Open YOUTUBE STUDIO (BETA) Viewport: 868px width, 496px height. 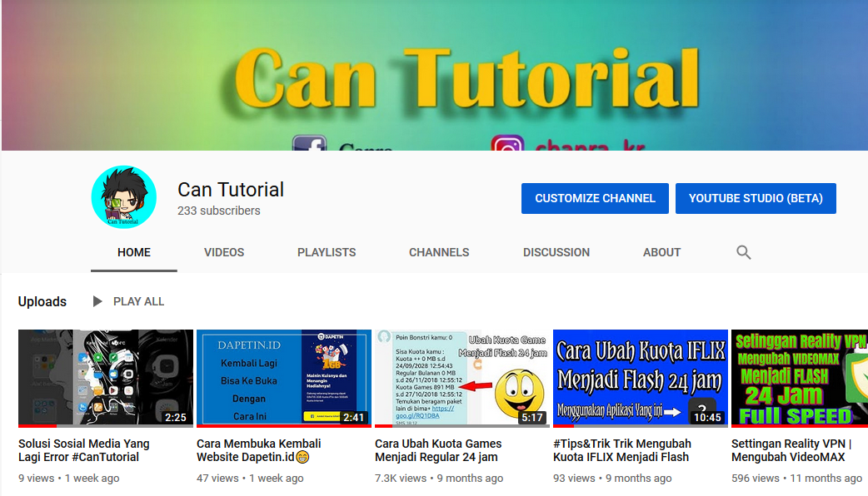pos(756,198)
